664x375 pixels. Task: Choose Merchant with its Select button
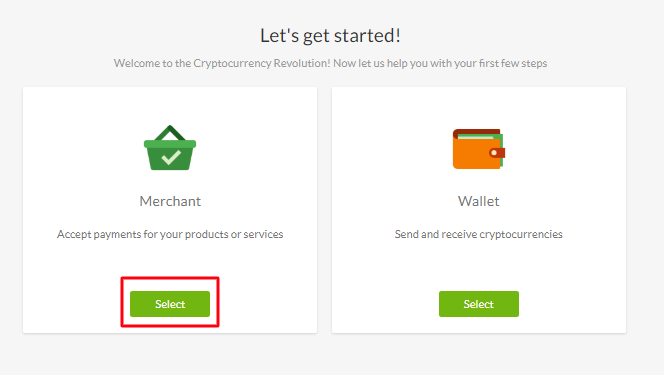[x=170, y=304]
